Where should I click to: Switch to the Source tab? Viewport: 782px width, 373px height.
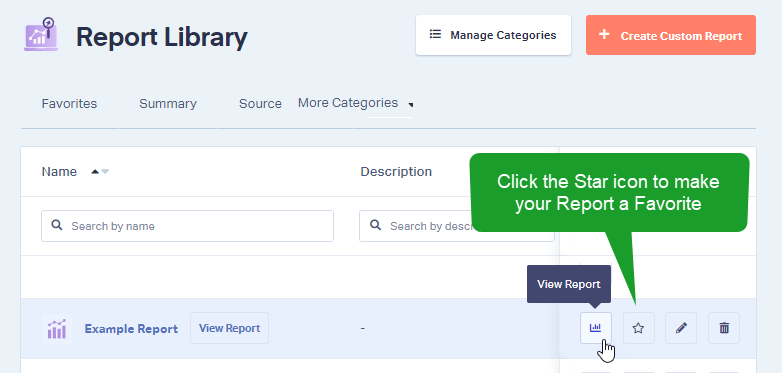coord(260,104)
